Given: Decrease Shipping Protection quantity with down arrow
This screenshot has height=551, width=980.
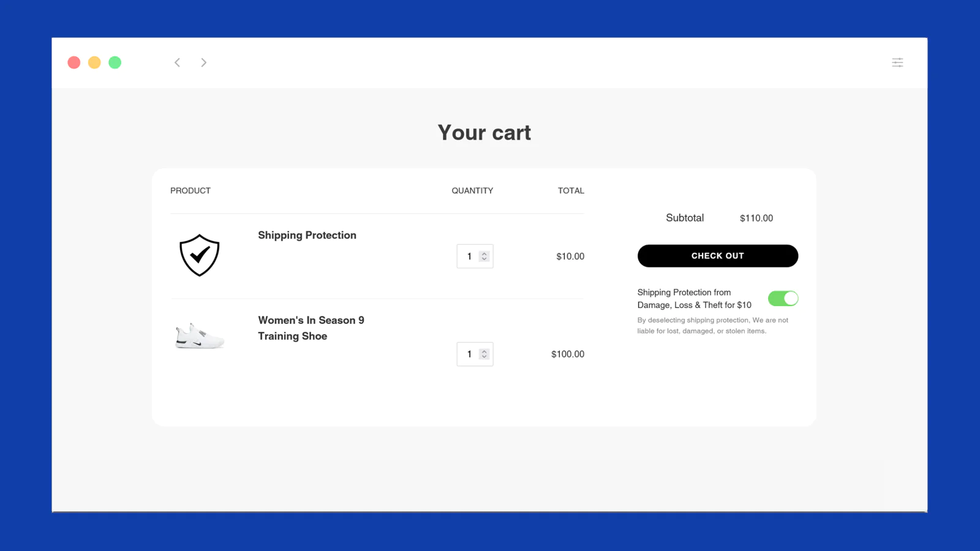Looking at the screenshot, I should (x=484, y=259).
